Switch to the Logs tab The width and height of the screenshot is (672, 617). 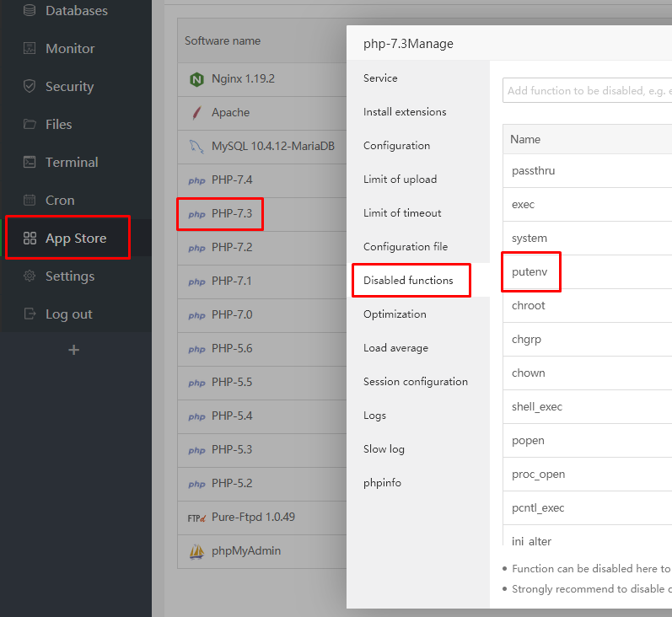[x=374, y=416]
